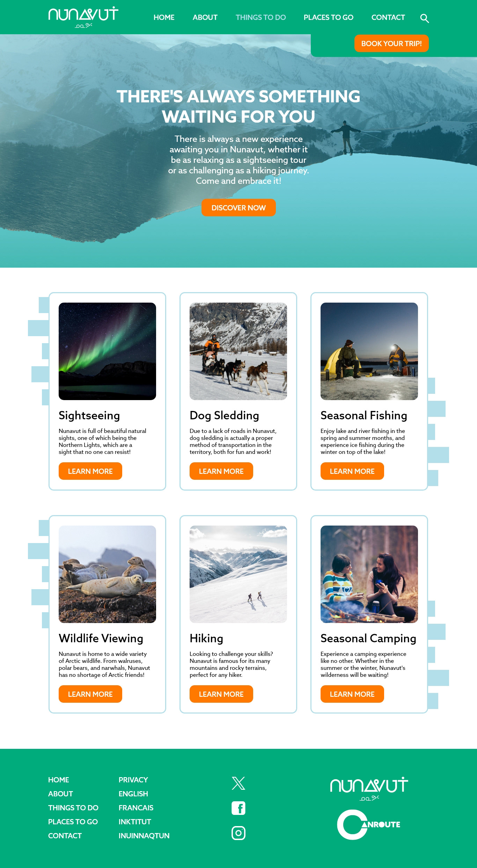Click the Nunavut logo in the footer

369,789
